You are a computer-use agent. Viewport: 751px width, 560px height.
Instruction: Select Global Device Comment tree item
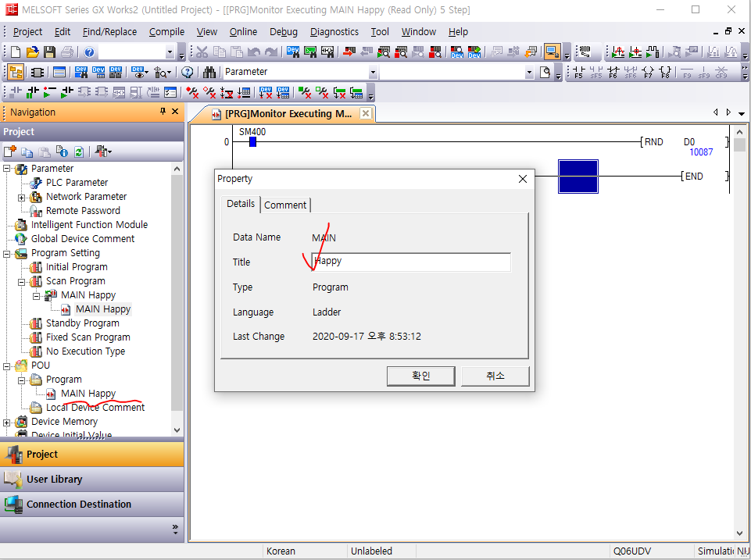(x=83, y=239)
